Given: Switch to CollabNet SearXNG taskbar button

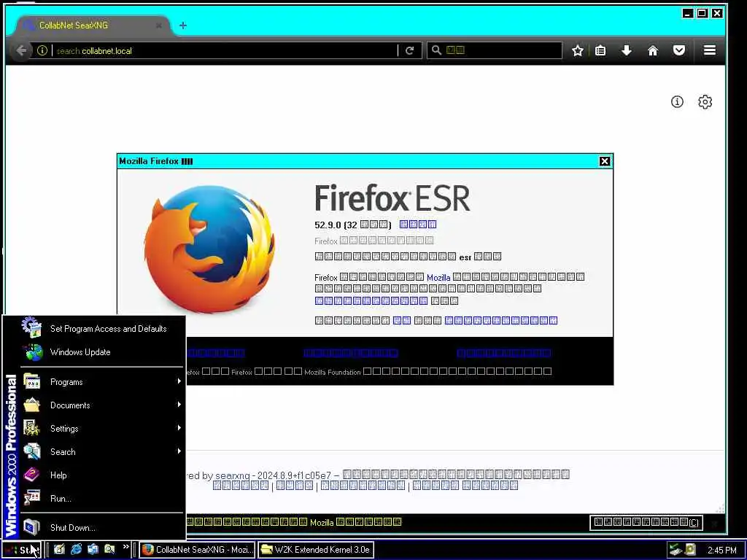Looking at the screenshot, I should coord(197,550).
